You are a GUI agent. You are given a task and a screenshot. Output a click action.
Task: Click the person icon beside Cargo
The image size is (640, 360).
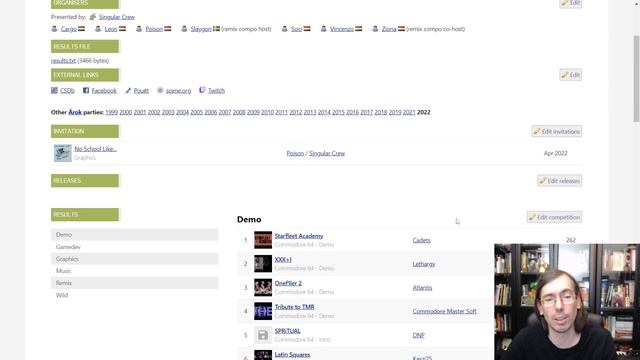pos(54,29)
